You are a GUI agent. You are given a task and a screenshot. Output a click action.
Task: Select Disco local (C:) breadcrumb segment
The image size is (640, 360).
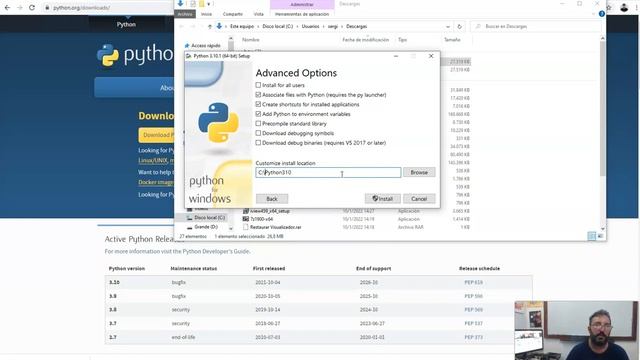[x=278, y=27]
